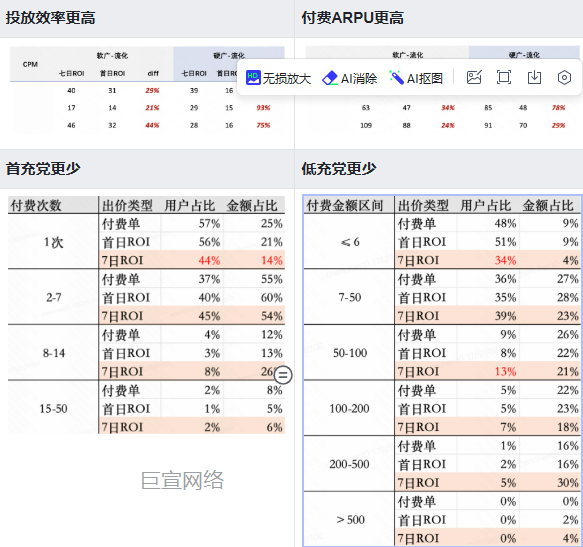Click the 投放效率更高 heading
The image size is (583, 547).
pyautogui.click(x=51, y=18)
